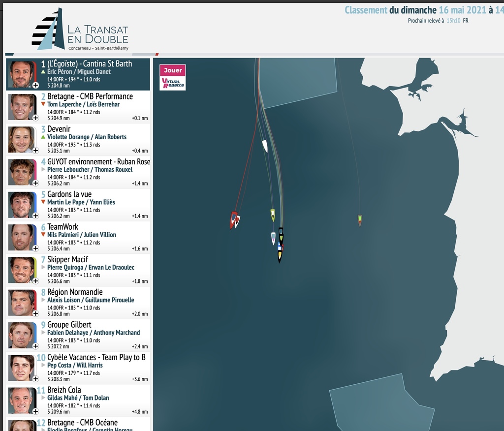Screen dimensions: 504x431
Task: Select Pierre Quiroga skipper photo
Action: coord(21,270)
